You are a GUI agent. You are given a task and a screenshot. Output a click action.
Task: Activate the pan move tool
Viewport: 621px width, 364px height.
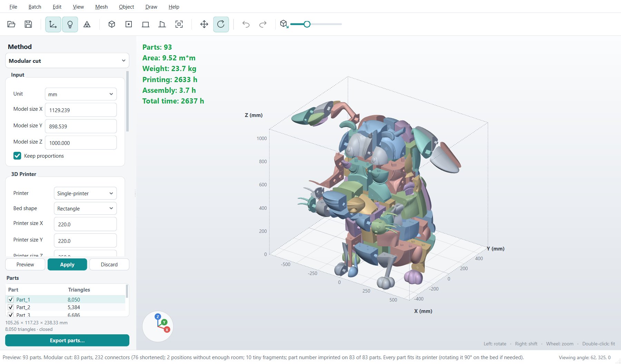pos(204,24)
